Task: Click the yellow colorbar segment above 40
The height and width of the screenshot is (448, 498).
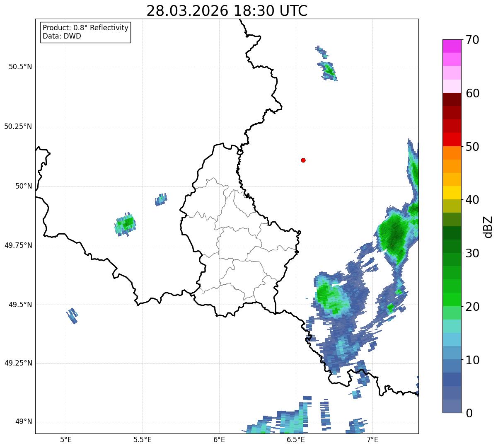Action: click(x=452, y=193)
